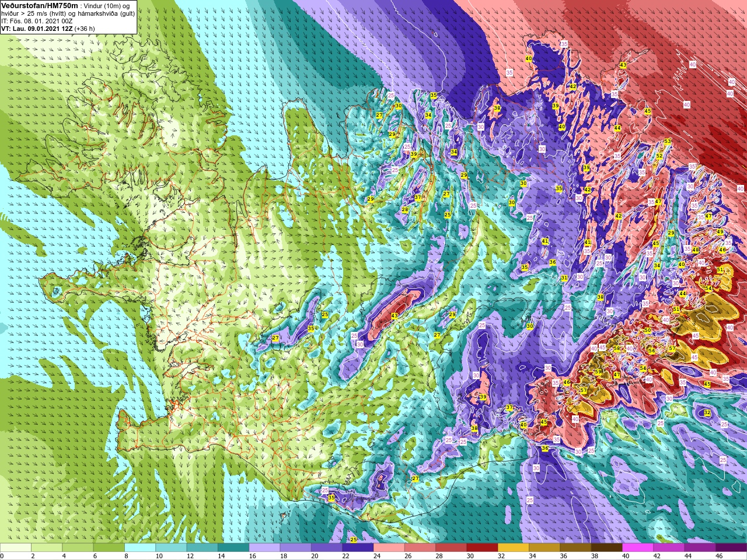Click the 26–28 m/s salmon legend swatch
Screen dimensions: 747x560
[420, 548]
